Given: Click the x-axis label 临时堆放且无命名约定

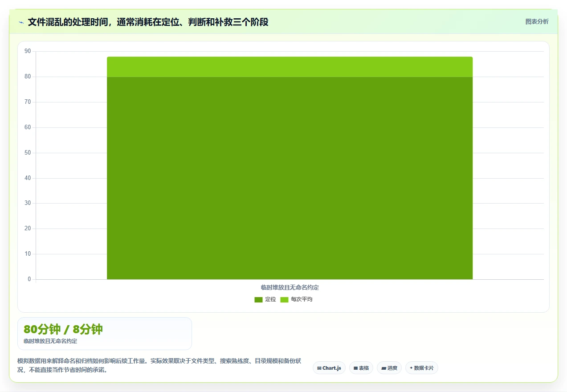Looking at the screenshot, I should [x=290, y=288].
